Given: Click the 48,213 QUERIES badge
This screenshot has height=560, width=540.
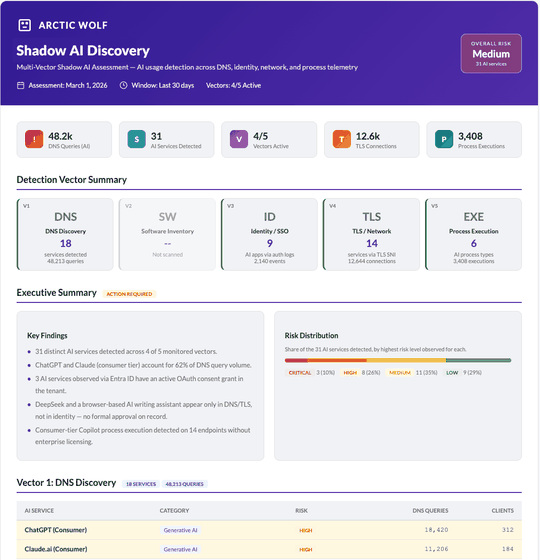Looking at the screenshot, I should (x=185, y=484).
